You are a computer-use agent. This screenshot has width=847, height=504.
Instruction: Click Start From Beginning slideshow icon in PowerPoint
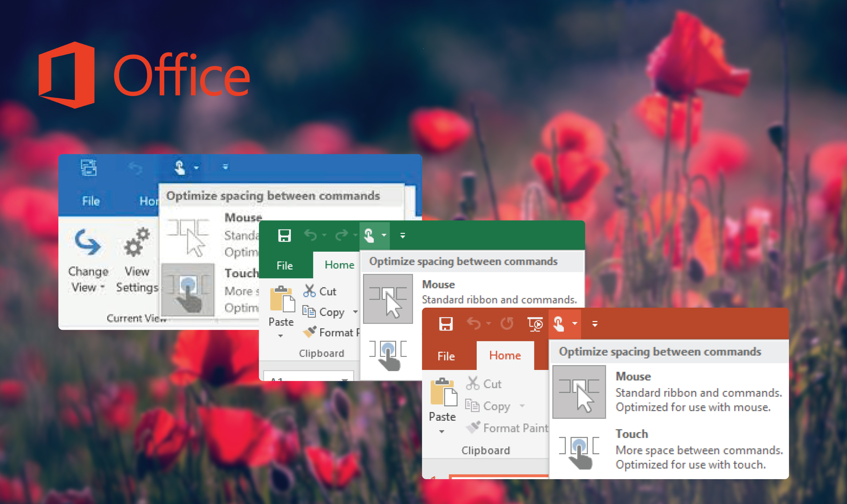[535, 324]
